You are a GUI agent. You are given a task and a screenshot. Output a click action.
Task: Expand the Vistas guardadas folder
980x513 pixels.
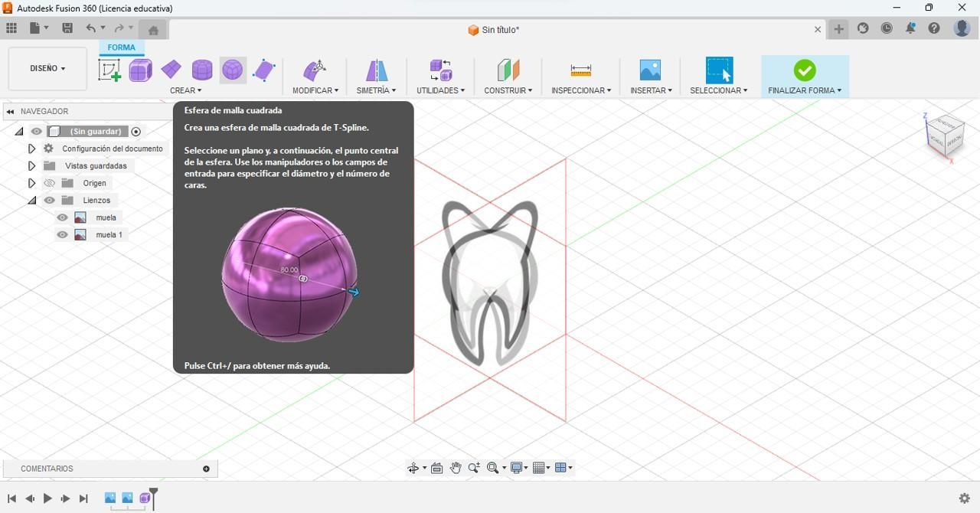pos(31,166)
